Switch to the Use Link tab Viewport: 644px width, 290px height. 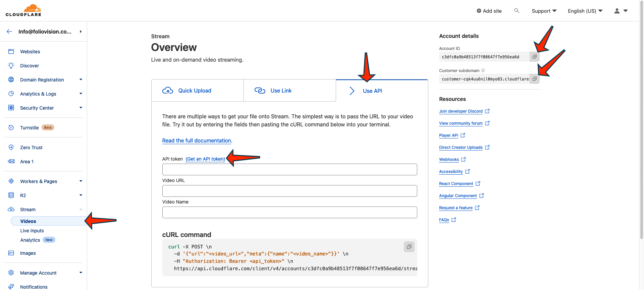coord(290,91)
